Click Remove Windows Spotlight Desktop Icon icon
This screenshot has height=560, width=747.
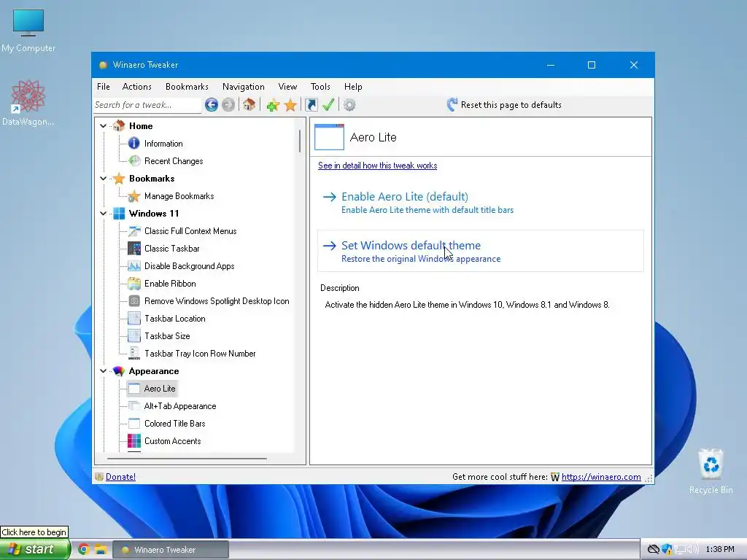click(x=134, y=301)
